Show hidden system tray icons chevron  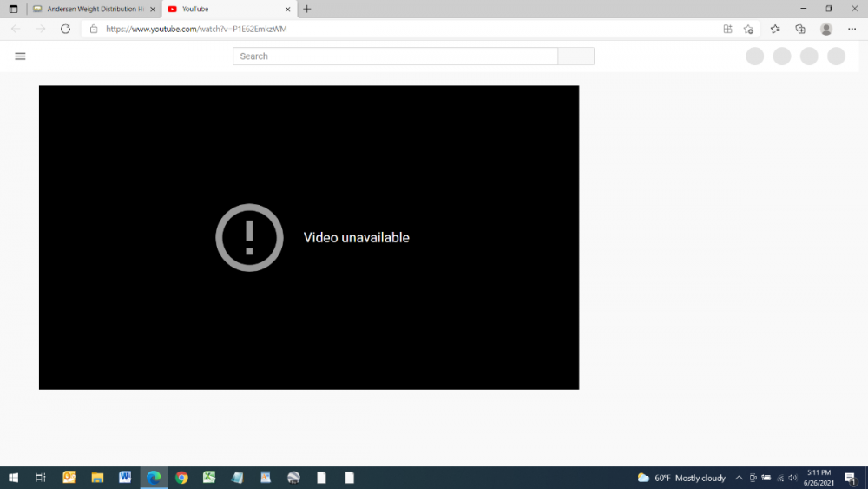pyautogui.click(x=739, y=478)
